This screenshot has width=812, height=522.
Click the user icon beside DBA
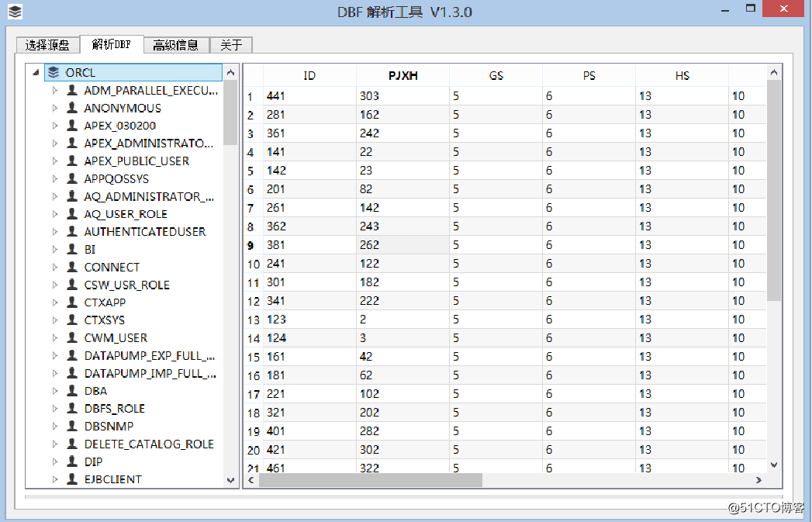pyautogui.click(x=72, y=391)
